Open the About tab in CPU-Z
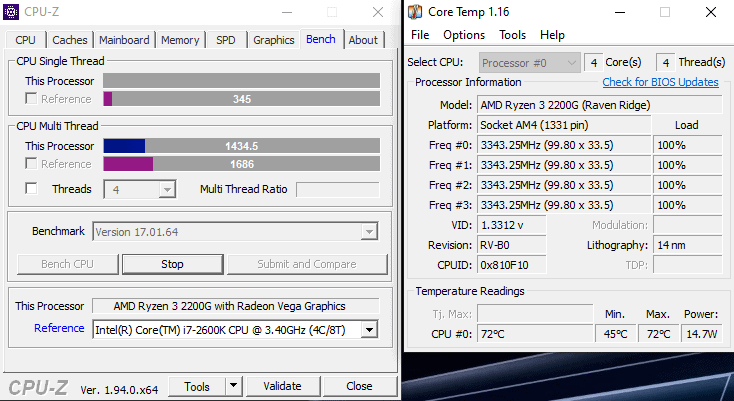 coord(363,40)
